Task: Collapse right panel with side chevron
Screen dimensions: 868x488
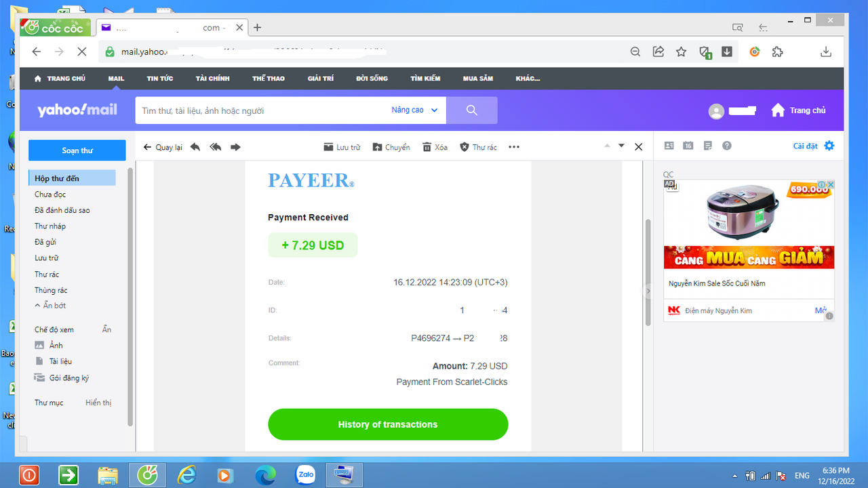Action: click(x=648, y=291)
